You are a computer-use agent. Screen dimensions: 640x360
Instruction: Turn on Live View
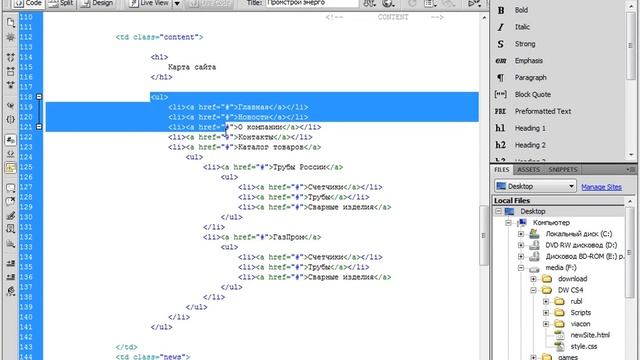point(149,4)
